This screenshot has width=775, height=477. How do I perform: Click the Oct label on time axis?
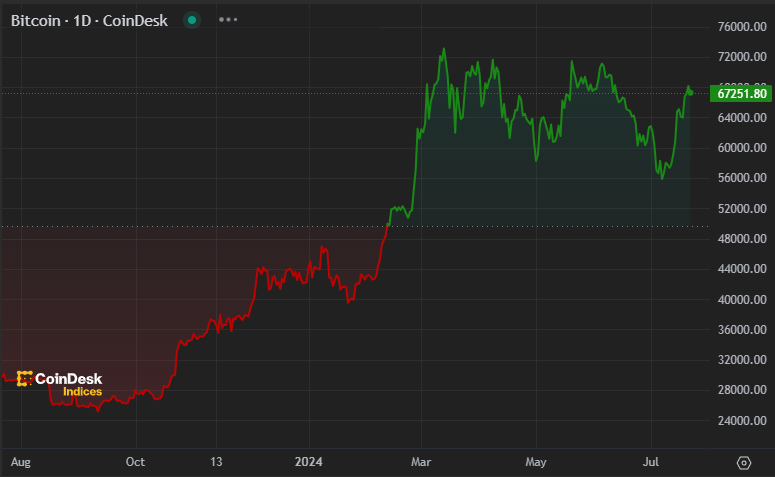click(x=135, y=462)
